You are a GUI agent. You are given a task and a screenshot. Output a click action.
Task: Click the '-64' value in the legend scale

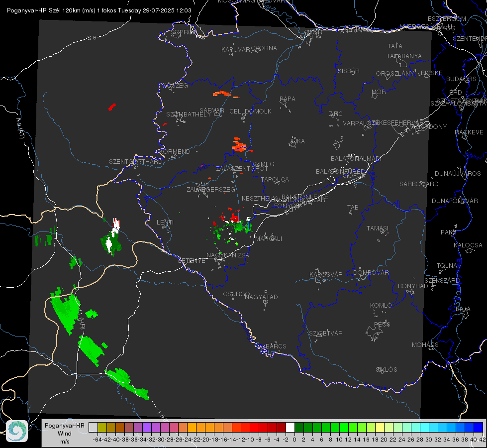pyautogui.click(x=97, y=440)
